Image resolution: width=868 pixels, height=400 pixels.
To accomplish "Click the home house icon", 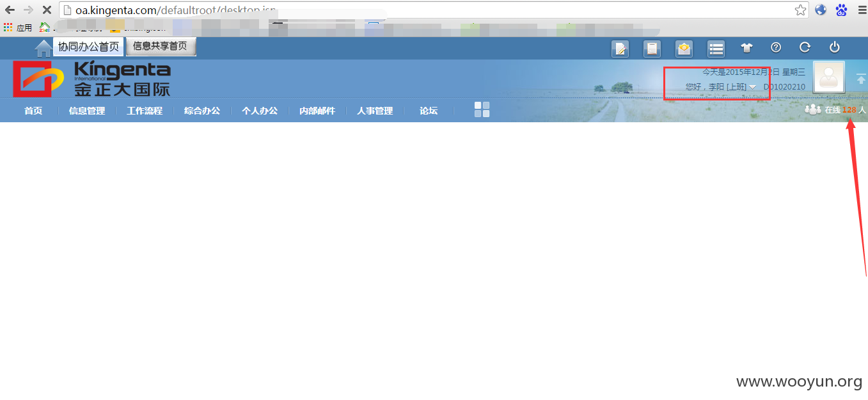I will click(43, 48).
